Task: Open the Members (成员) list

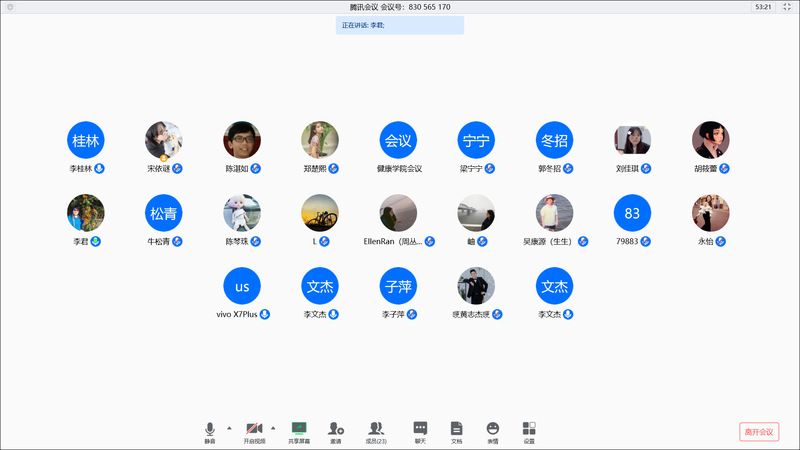Action: pos(376,431)
